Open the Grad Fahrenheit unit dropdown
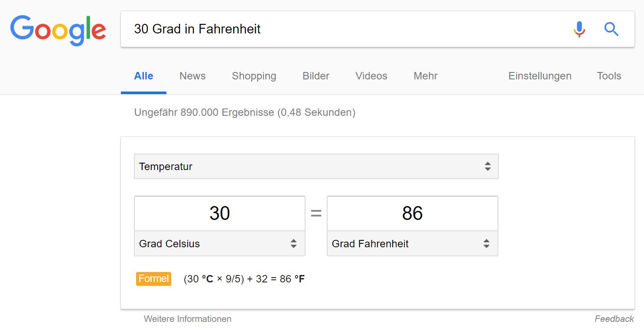Screen dimensions: 644x331 coord(412,244)
